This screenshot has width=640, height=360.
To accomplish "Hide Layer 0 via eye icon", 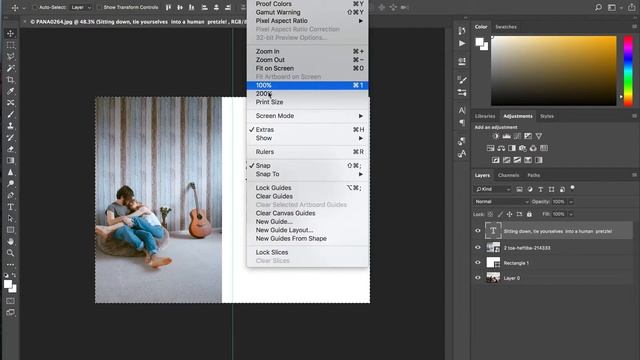I will pyautogui.click(x=478, y=278).
